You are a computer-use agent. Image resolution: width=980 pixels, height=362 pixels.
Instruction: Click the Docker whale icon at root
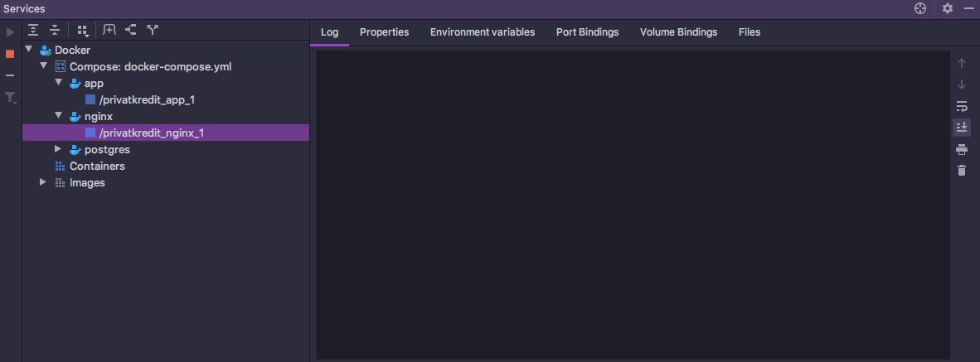coord(46,50)
